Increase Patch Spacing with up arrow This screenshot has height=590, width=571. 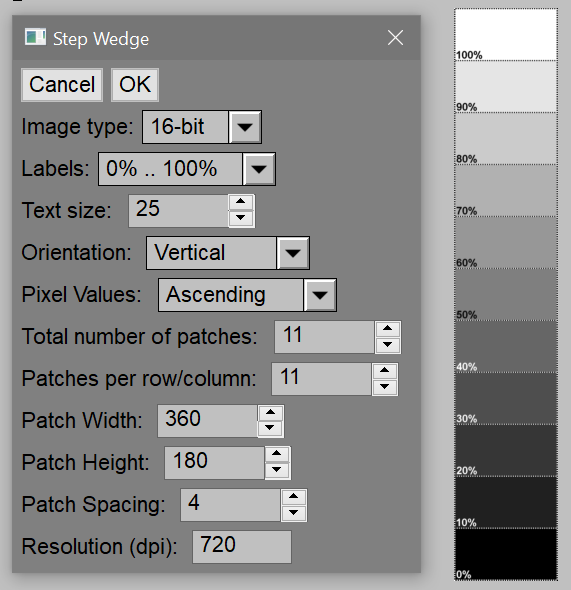coord(293,497)
